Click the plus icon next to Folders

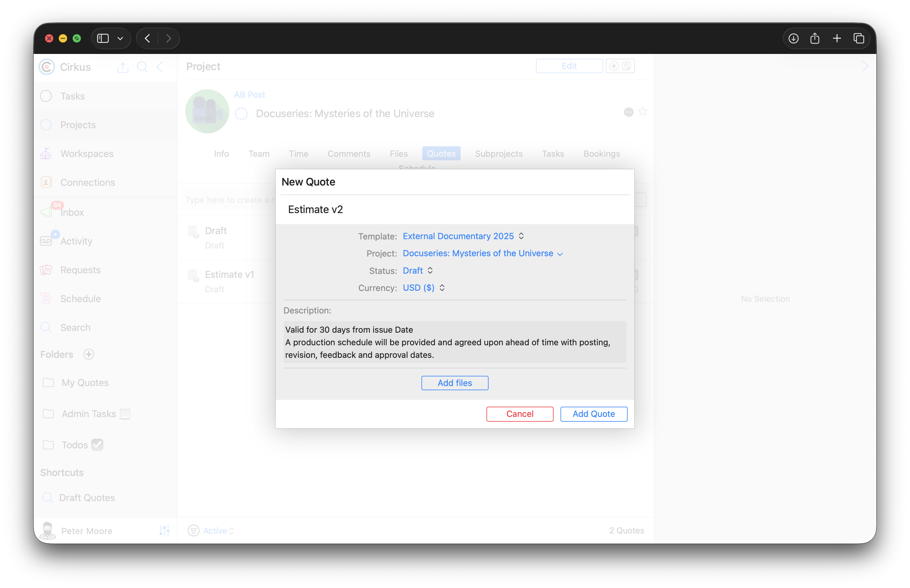point(89,354)
